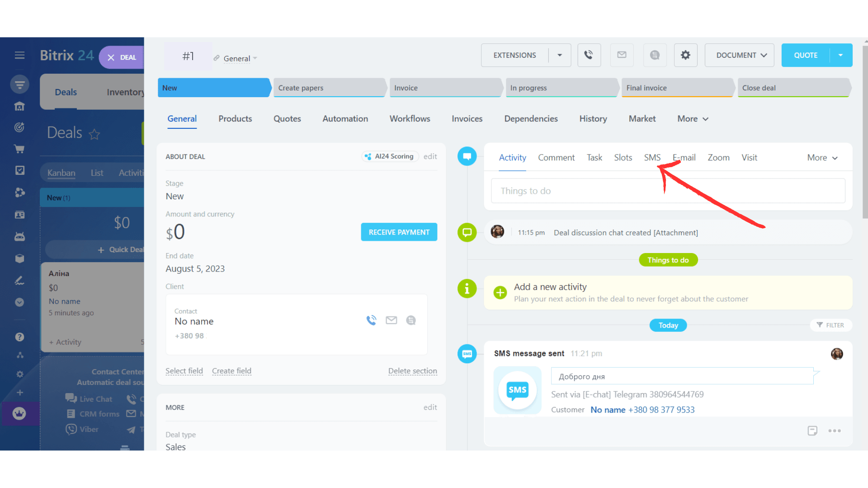Close the deal panel with DEAL X
Image resolution: width=868 pixels, height=488 pixels.
122,57
